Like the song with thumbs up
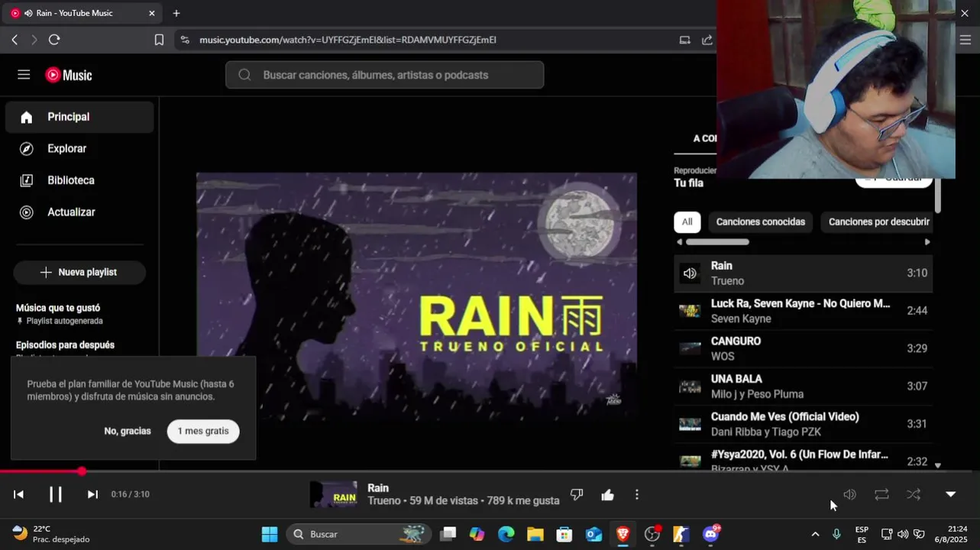This screenshot has height=550, width=980. 607,494
